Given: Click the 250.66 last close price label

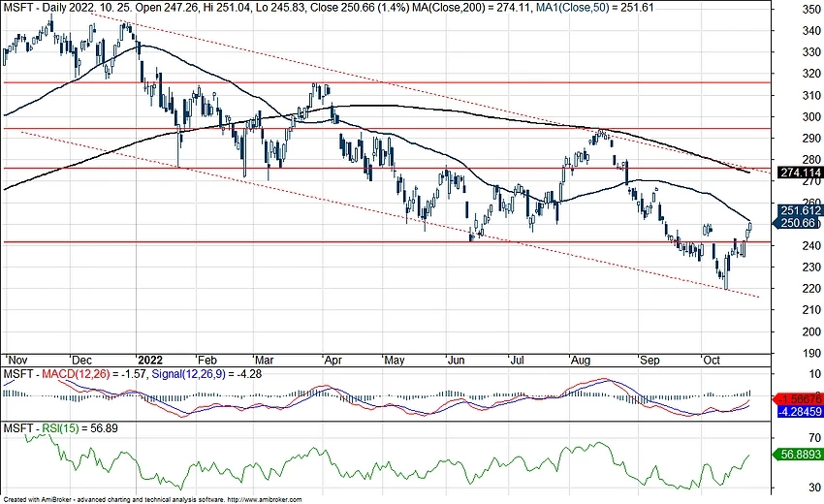Looking at the screenshot, I should [x=797, y=223].
